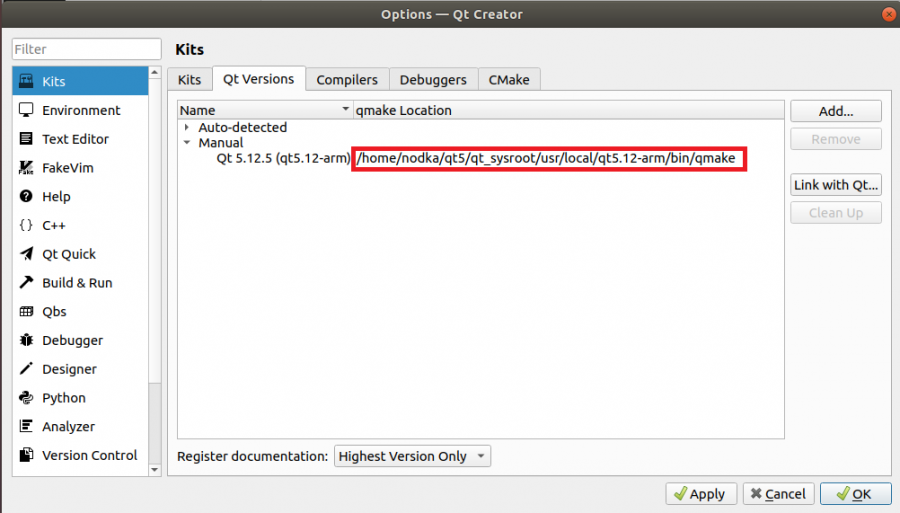Viewport: 900px width, 513px height.
Task: Open Environment settings via monitor icon
Action: 26,110
